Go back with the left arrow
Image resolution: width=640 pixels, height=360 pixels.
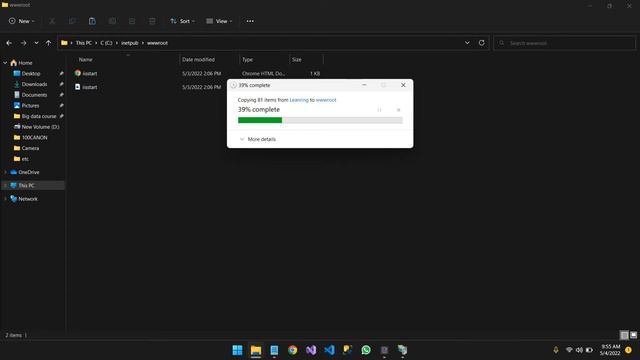click(x=9, y=43)
